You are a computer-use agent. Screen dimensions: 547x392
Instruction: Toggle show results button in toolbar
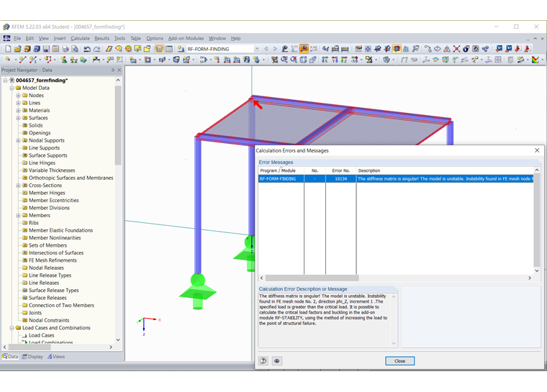pos(304,49)
